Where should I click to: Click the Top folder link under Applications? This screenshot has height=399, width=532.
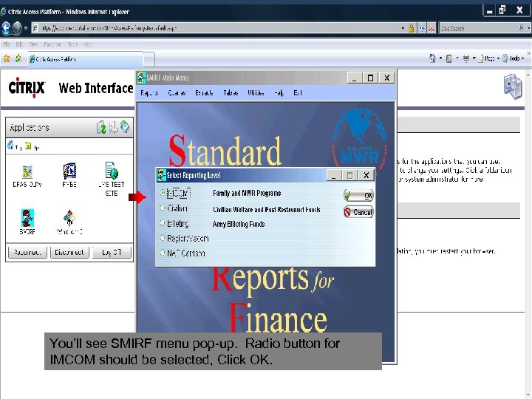[14, 146]
